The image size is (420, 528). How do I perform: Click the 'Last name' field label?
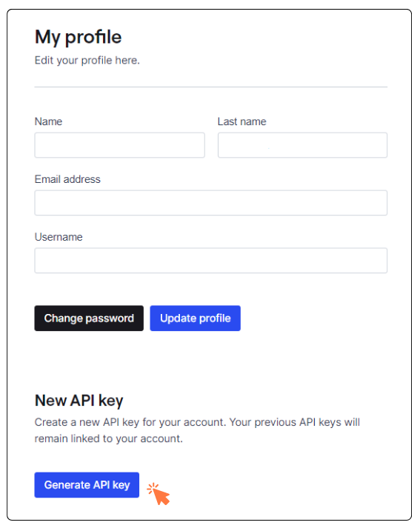tap(241, 121)
